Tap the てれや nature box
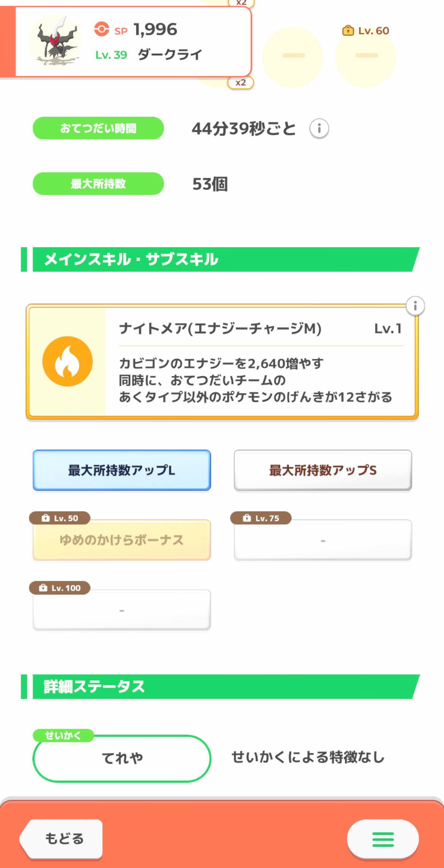This screenshot has width=444, height=868. [122, 758]
